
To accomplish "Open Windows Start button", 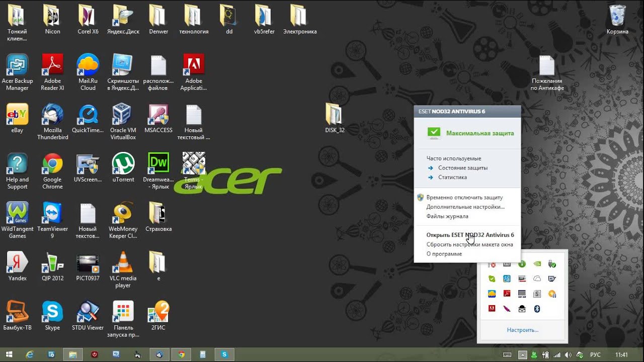I will click(9, 354).
